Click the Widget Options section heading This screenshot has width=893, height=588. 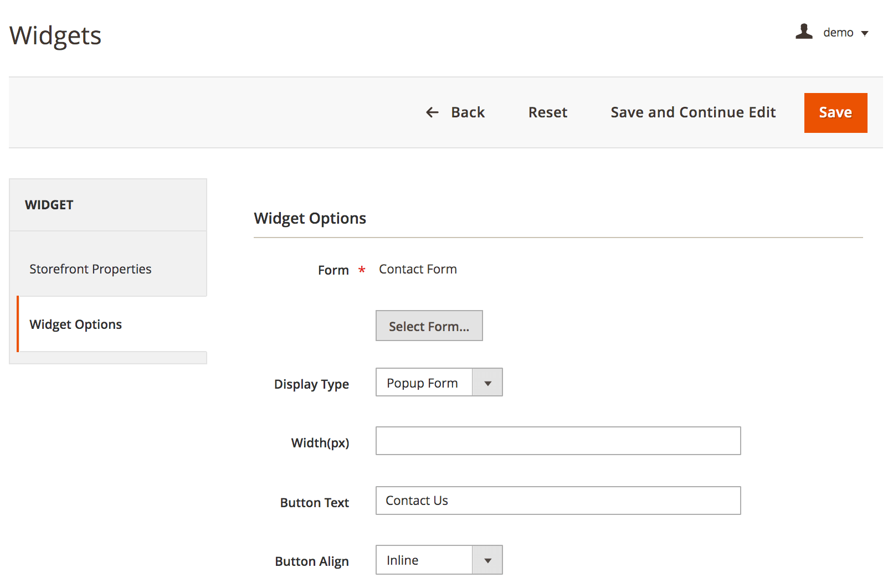tap(309, 218)
